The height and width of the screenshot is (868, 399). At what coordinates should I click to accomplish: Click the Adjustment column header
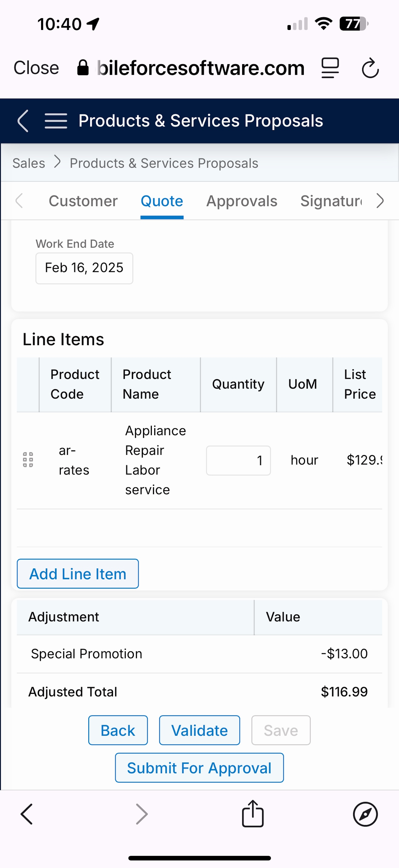(135, 617)
